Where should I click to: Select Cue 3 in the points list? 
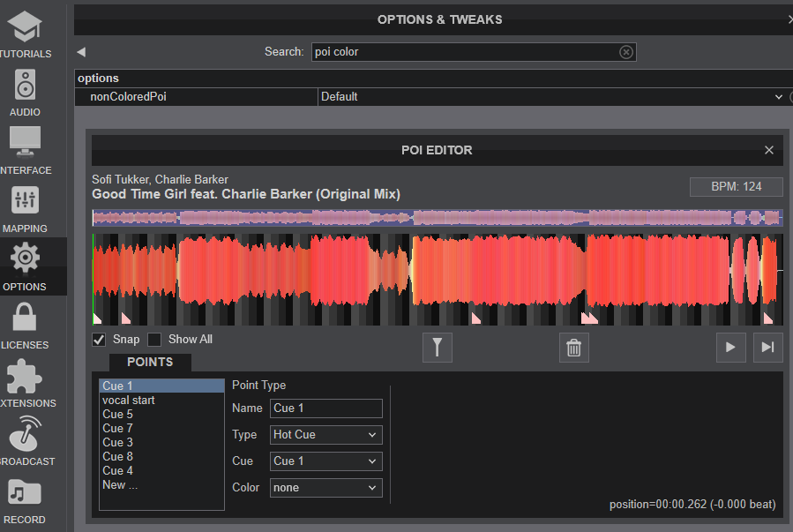[161, 443]
